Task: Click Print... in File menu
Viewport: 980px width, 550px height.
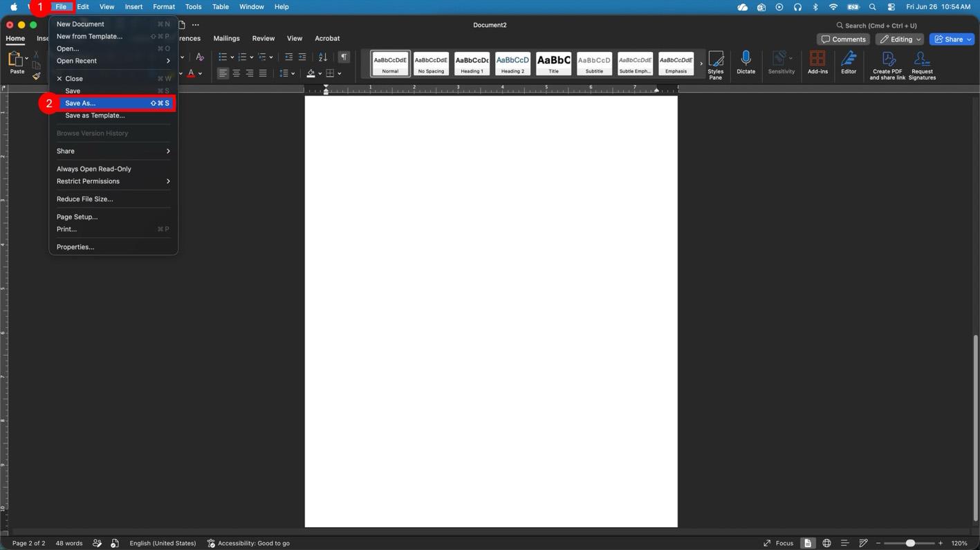Action: pyautogui.click(x=113, y=229)
